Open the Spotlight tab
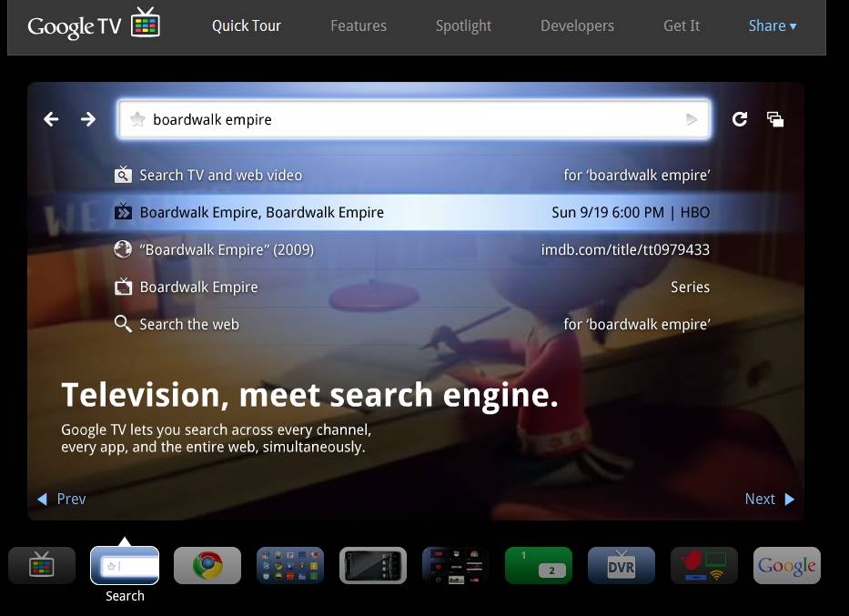849x616 pixels. click(463, 25)
